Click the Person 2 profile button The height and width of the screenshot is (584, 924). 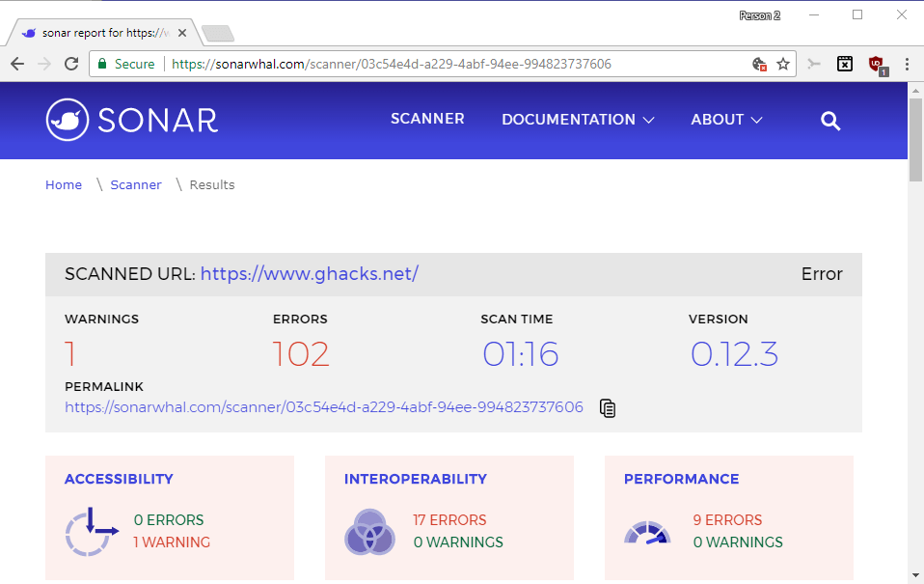click(x=760, y=15)
